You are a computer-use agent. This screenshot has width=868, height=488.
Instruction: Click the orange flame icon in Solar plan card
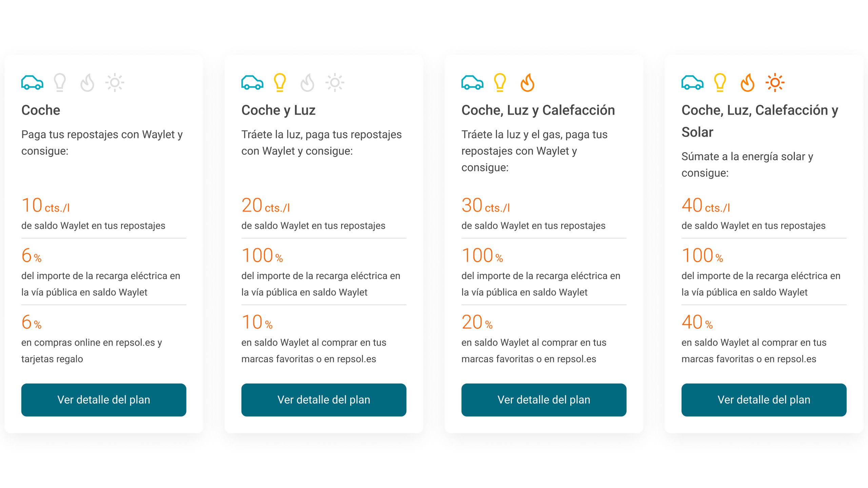(747, 82)
